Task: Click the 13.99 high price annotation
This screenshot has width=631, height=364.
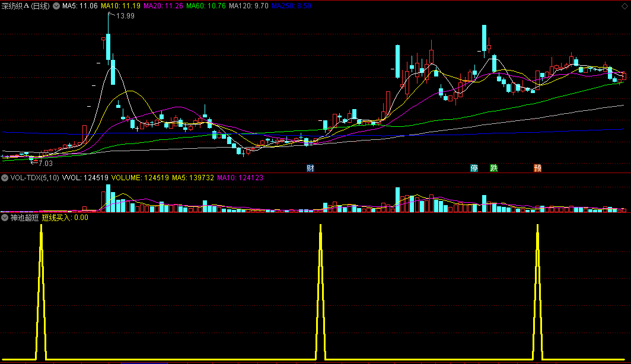Action: click(x=125, y=16)
